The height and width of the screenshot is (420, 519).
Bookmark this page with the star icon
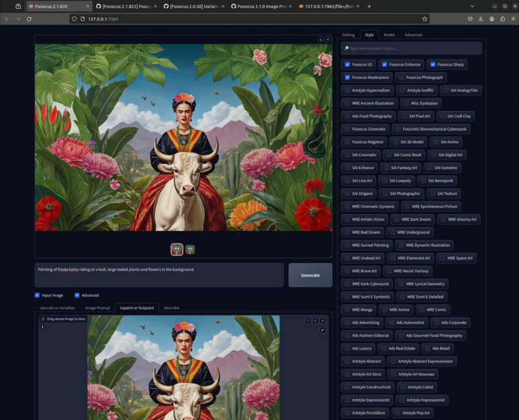pyautogui.click(x=425, y=19)
